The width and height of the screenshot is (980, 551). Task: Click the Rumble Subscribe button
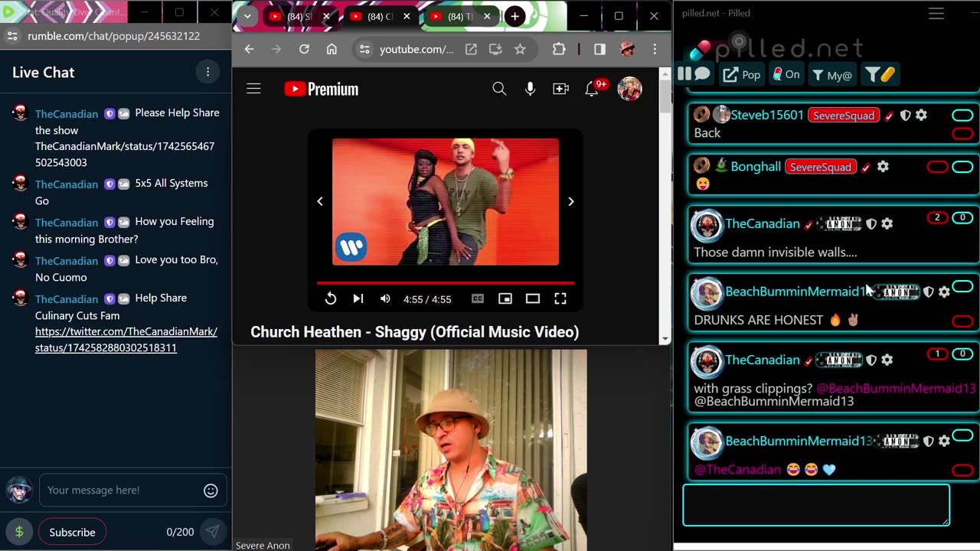72,532
